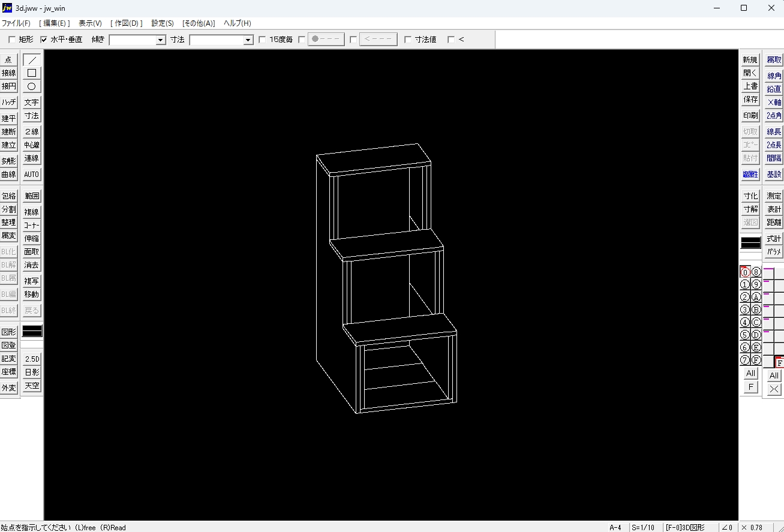Image resolution: width=784 pixels, height=532 pixels.
Task: Toggle the ●--- endpoint dot checkbox
Action: 302,40
